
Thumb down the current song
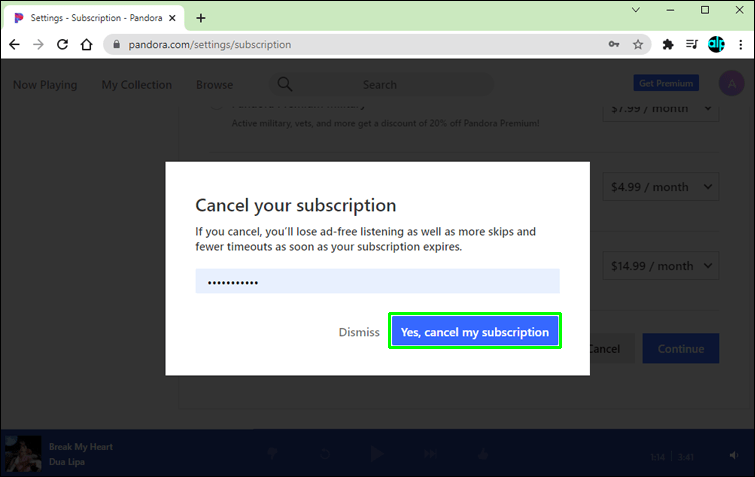273,453
